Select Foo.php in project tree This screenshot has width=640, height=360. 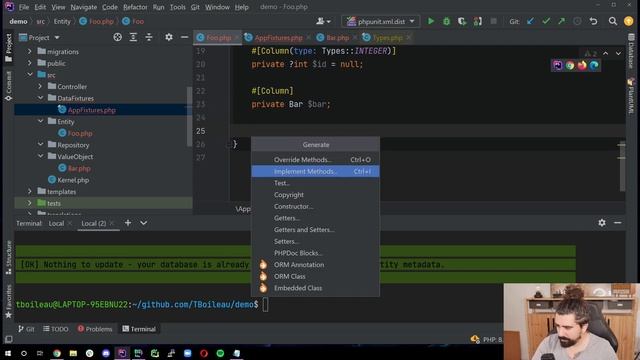click(x=80, y=133)
